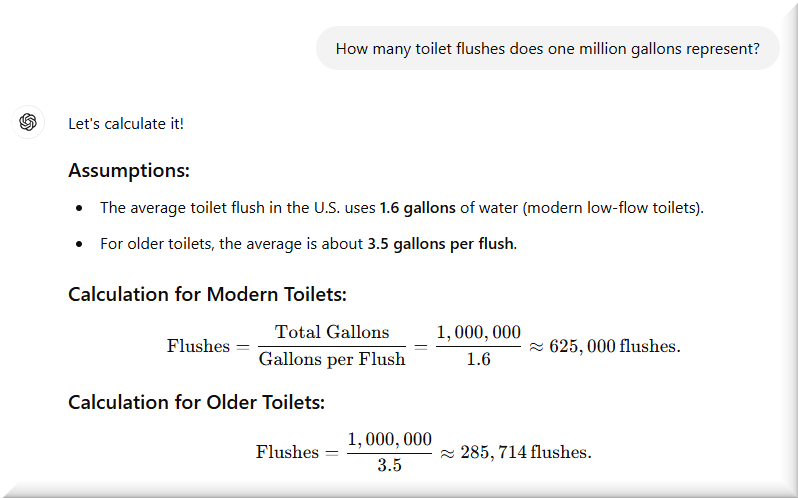Click the "3.5" denominator in the older formula
The image size is (798, 498).
coord(389,465)
